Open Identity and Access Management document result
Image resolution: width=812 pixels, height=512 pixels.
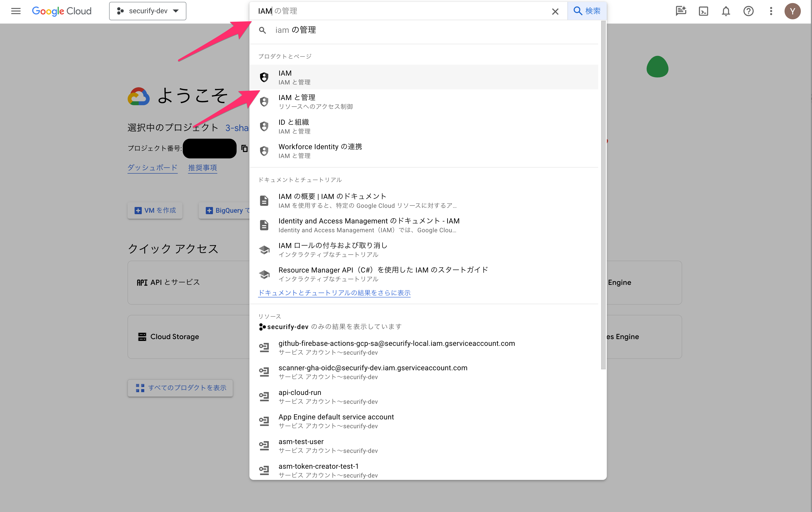coord(424,225)
